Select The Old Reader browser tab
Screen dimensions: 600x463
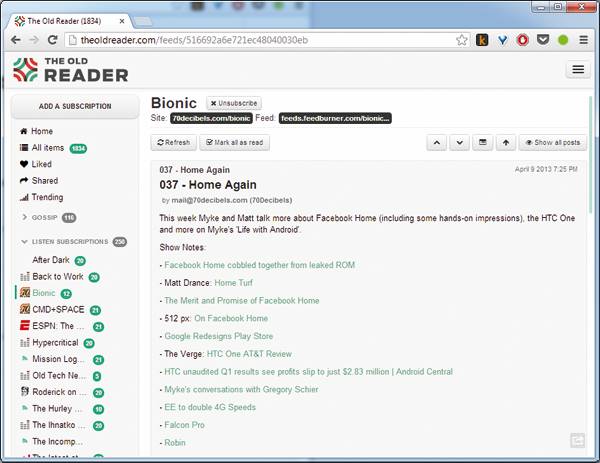tap(69, 21)
